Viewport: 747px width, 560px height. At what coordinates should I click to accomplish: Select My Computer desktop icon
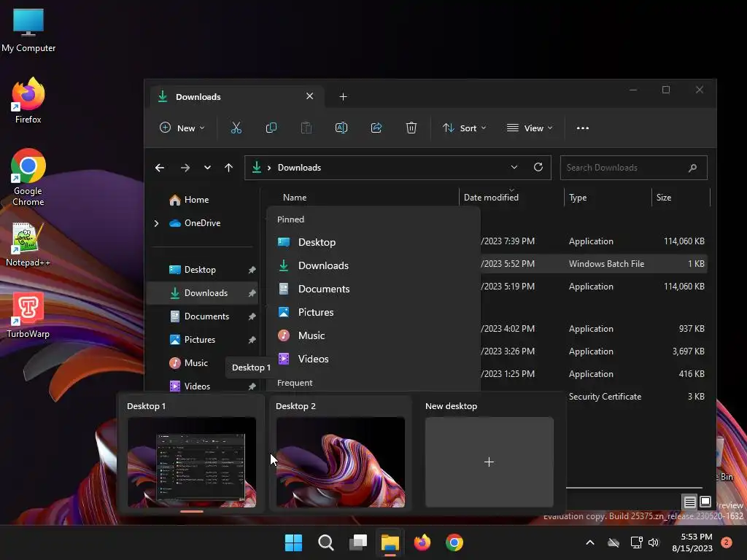[28, 31]
